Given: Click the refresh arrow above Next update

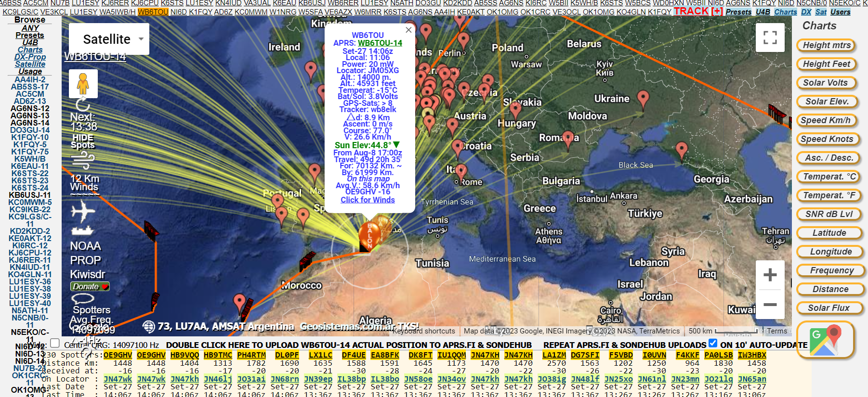Looking at the screenshot, I should click(x=83, y=104).
